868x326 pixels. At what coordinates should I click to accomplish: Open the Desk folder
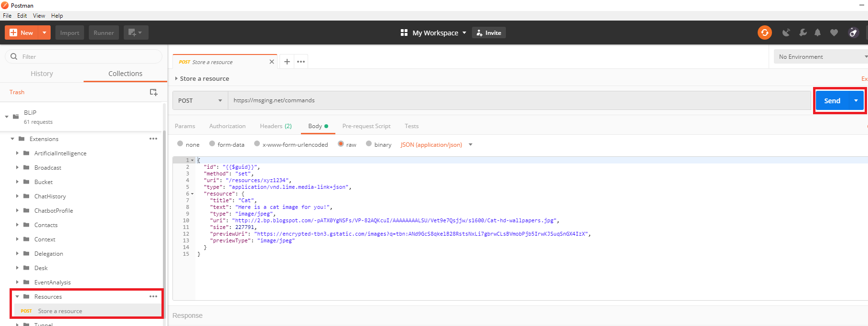pyautogui.click(x=41, y=268)
